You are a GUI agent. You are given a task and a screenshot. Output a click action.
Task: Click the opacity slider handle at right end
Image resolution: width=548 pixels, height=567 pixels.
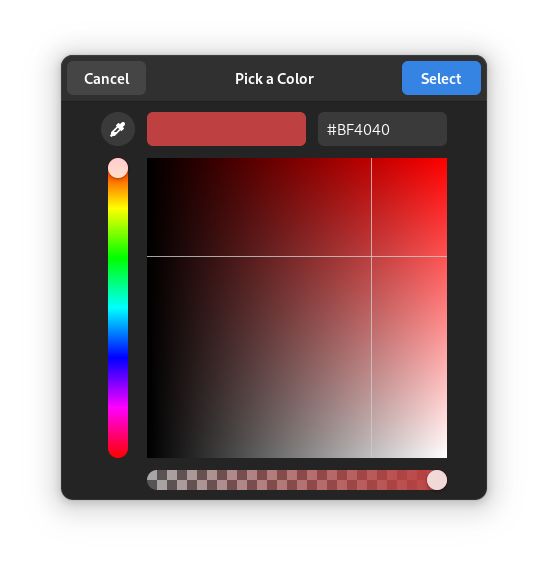(437, 480)
